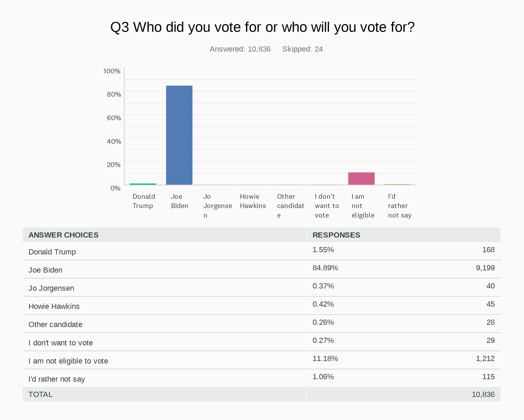The width and height of the screenshot is (524, 420).
Task: Select the ANSWER CHOICES column header
Action: 63,235
